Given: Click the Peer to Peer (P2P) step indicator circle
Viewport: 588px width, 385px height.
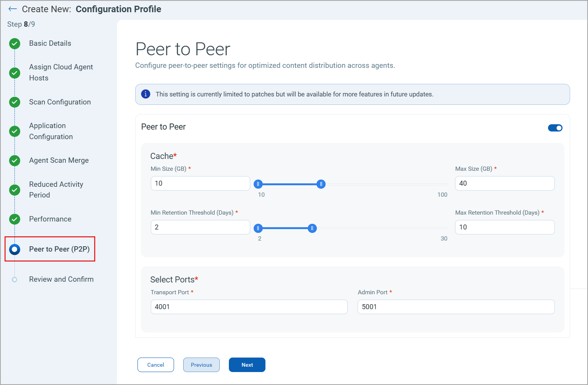Looking at the screenshot, I should point(15,249).
